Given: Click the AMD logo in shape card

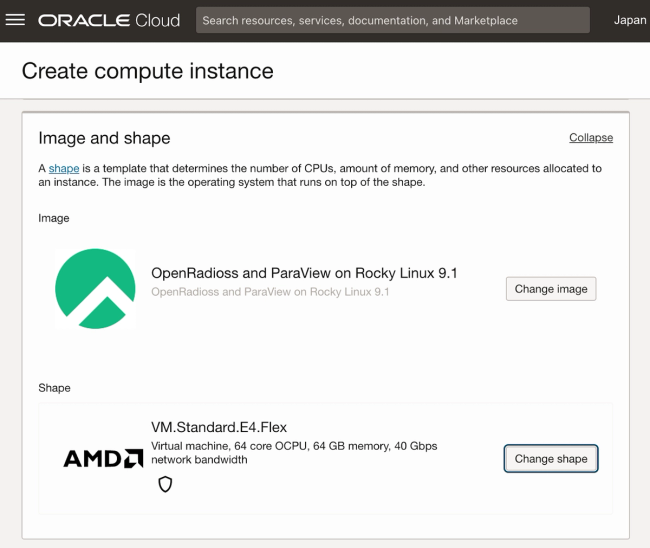Looking at the screenshot, I should [103, 458].
